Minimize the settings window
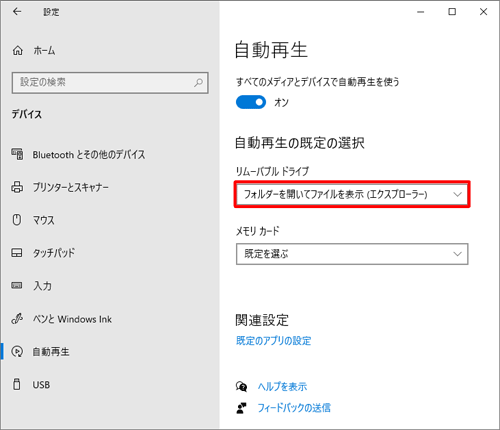Image resolution: width=500 pixels, height=430 pixels. coord(421,12)
